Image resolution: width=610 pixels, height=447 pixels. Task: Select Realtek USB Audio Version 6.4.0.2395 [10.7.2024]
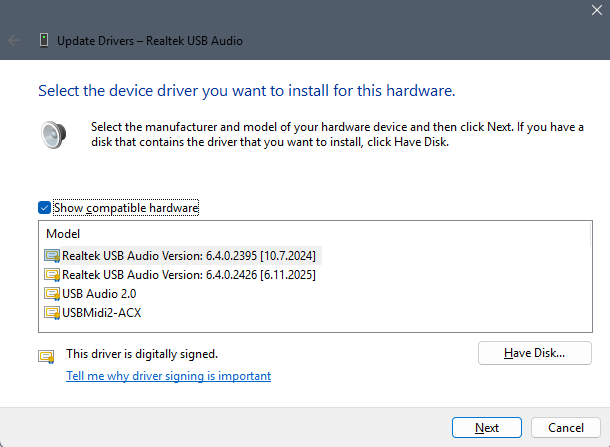pos(189,256)
